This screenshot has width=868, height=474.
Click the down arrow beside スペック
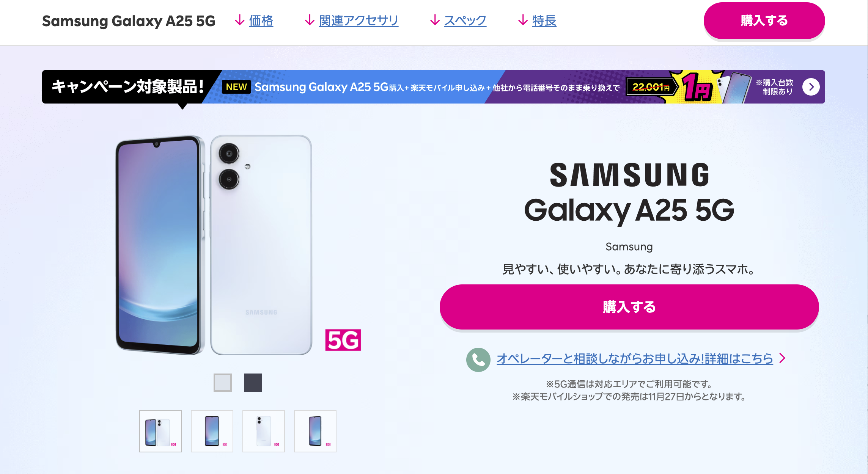coord(435,20)
